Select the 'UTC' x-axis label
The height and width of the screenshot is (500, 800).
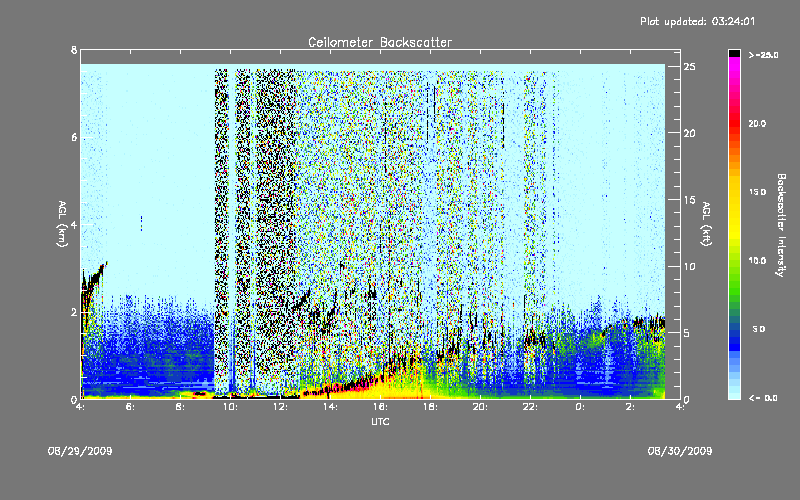pos(380,421)
